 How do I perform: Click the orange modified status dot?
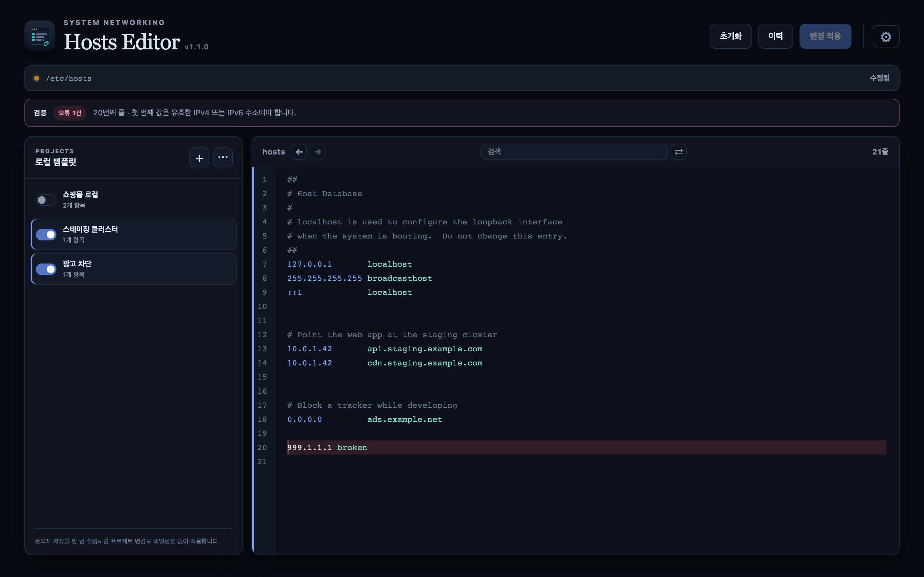37,78
